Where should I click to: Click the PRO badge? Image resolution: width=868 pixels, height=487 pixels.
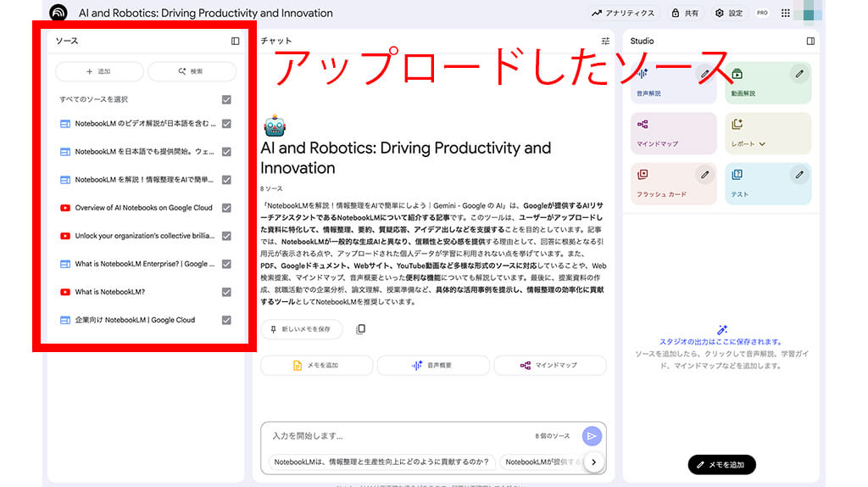point(762,13)
